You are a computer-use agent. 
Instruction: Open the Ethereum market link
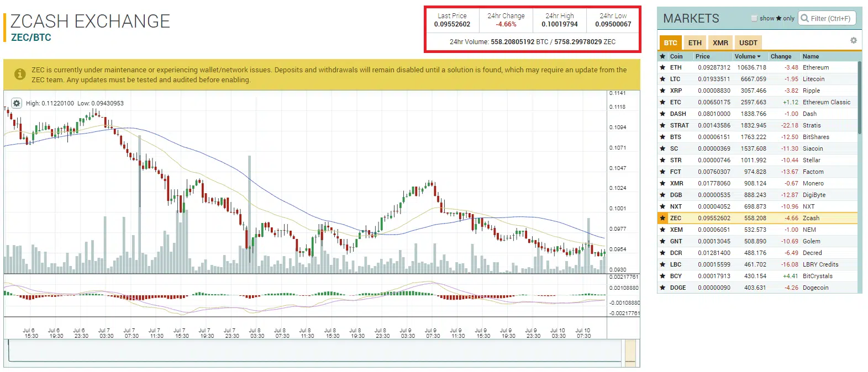click(816, 67)
